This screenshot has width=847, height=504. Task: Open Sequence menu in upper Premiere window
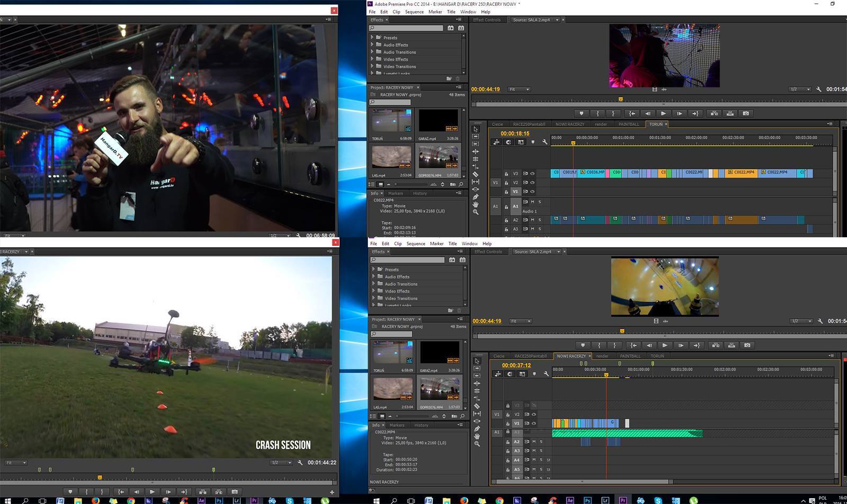point(415,12)
